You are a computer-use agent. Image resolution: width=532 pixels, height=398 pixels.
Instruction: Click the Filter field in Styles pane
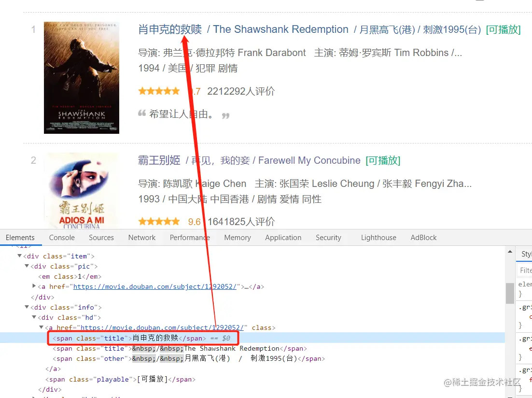click(x=525, y=270)
